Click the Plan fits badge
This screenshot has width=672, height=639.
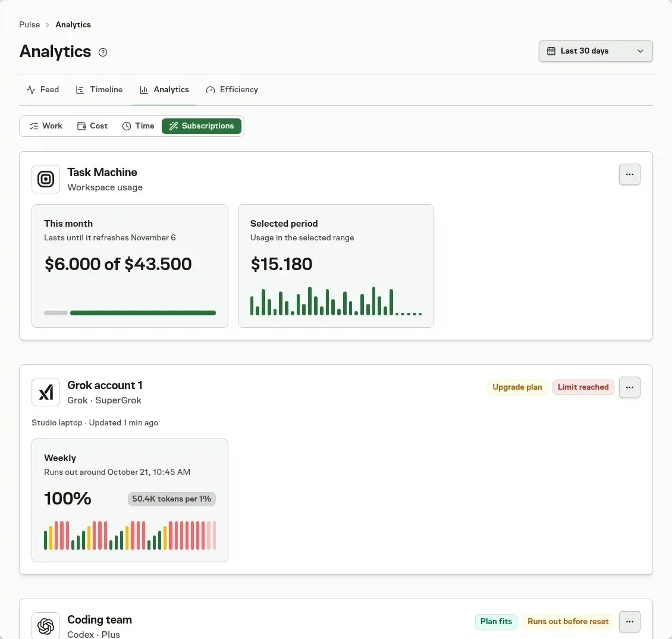[x=496, y=622]
